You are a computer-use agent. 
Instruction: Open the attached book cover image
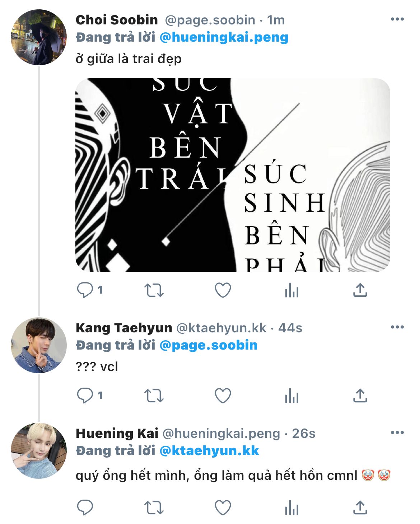point(233,175)
